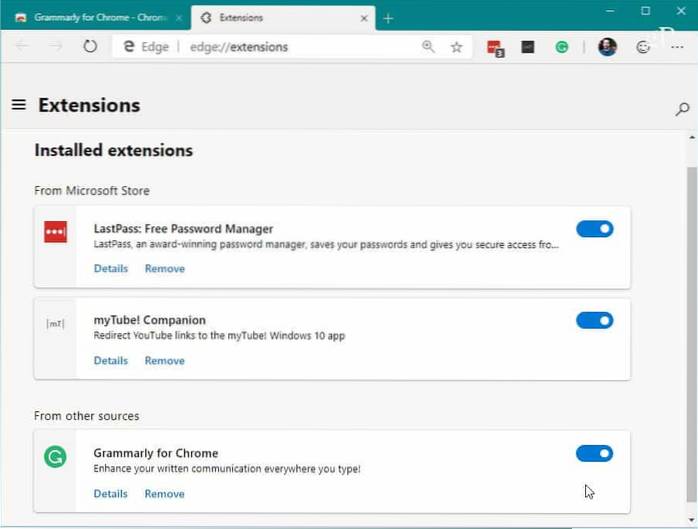Disable LastPass: Free Password Manager toggle
Screen dimensions: 698x529
(x=594, y=229)
